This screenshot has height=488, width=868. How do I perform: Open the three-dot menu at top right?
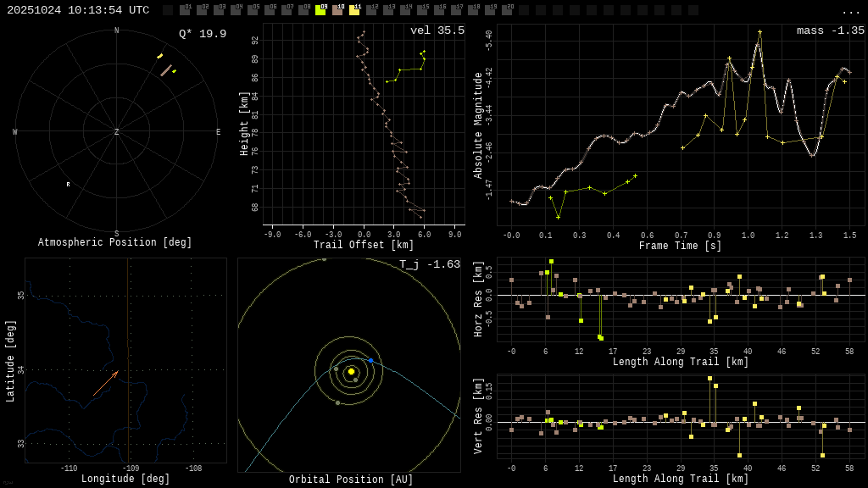click(850, 11)
